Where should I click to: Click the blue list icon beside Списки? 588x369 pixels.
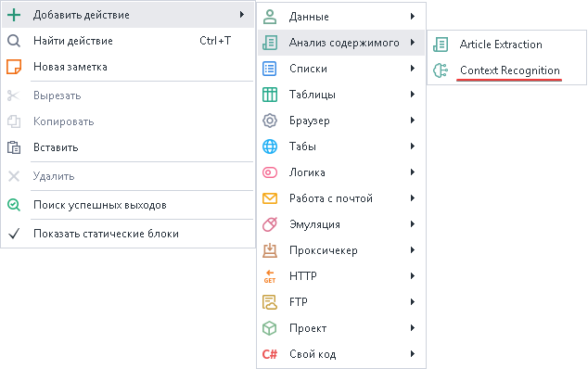tap(270, 69)
